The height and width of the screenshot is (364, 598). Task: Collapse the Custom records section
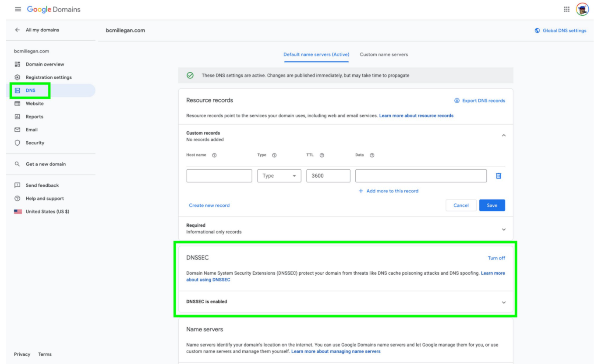point(503,136)
